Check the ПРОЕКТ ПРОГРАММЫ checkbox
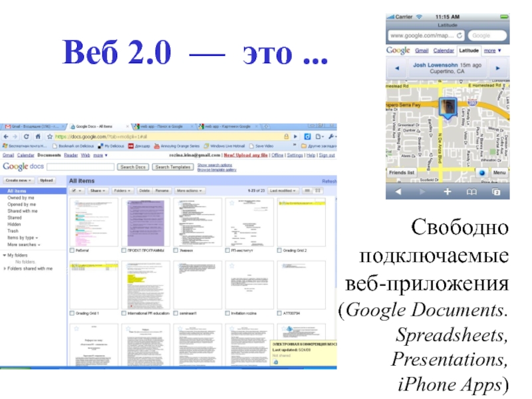The height and width of the screenshot is (399, 532). (x=124, y=251)
